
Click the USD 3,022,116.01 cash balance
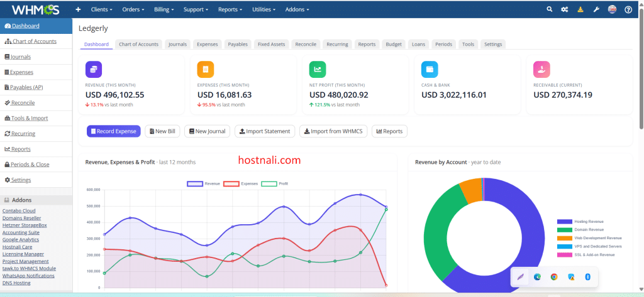pos(454,95)
